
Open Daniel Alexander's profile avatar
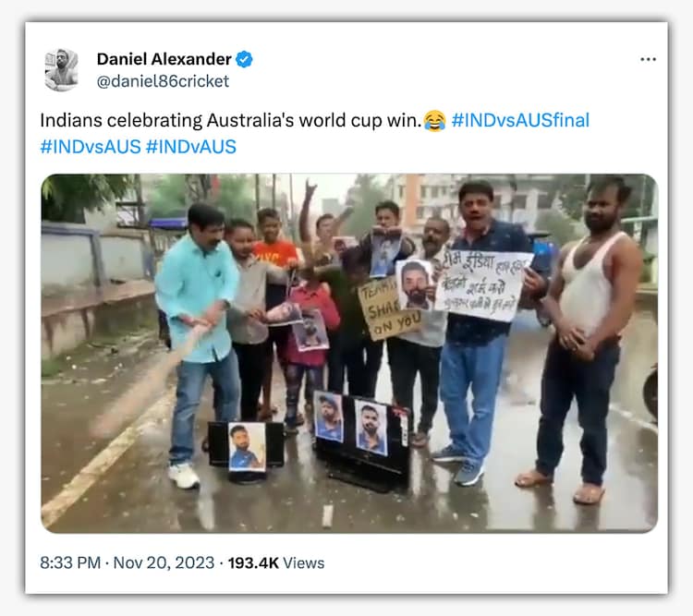click(62, 70)
